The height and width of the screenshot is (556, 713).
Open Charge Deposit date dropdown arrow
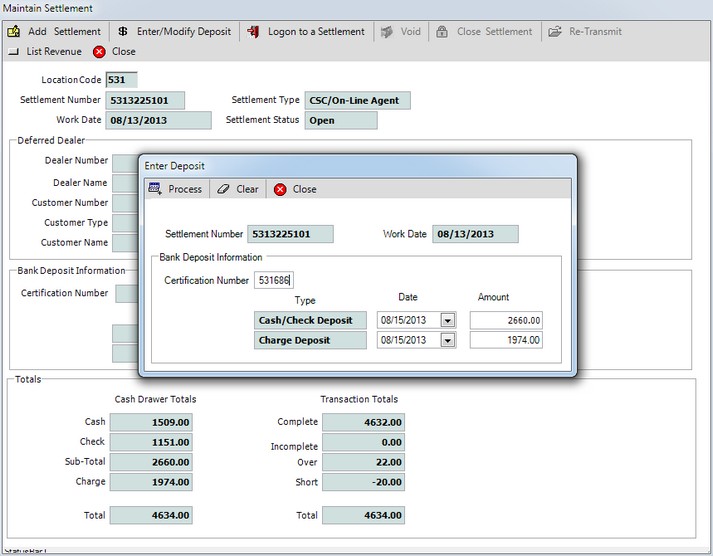447,340
